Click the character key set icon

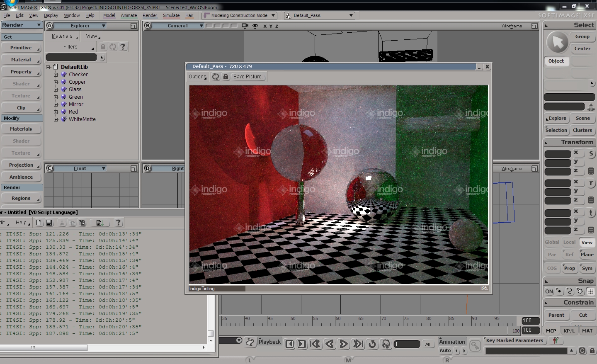click(x=556, y=340)
